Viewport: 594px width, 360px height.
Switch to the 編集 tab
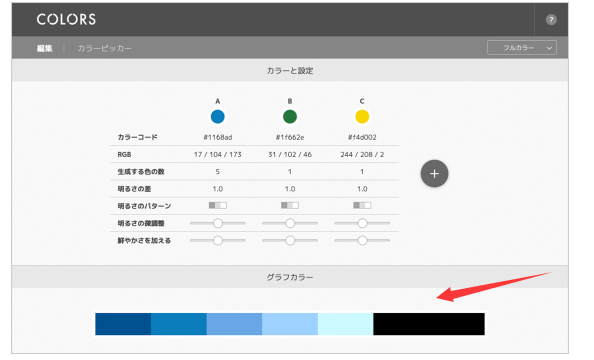pyautogui.click(x=44, y=48)
